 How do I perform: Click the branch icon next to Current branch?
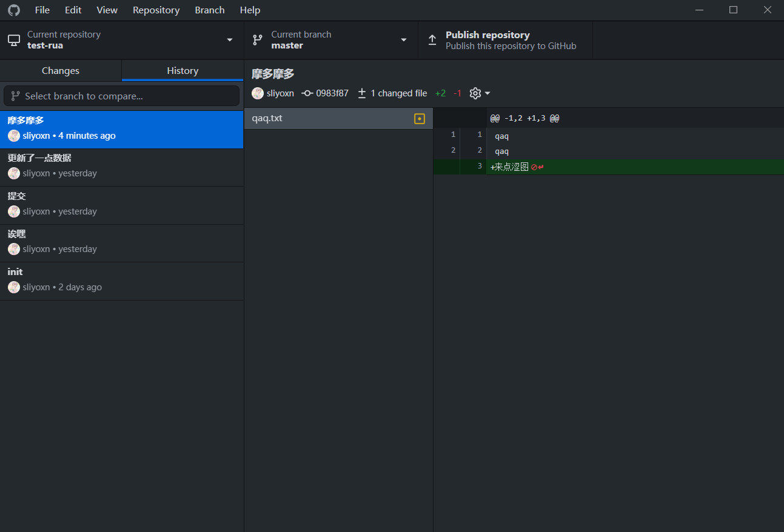pyautogui.click(x=258, y=40)
